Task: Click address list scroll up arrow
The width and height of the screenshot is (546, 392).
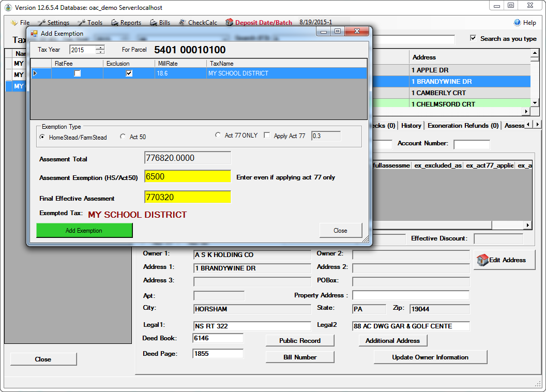Action: coord(535,53)
